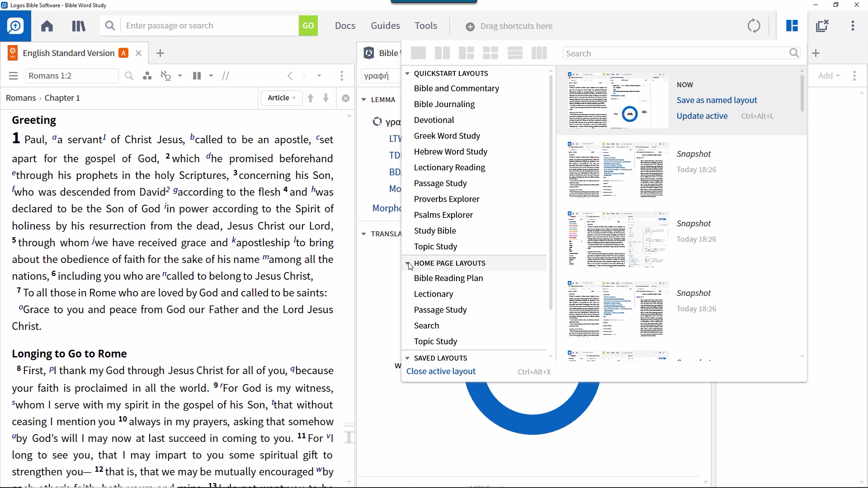Viewport: 868px width, 488px height.
Task: Click the visual filters icon in ESV panel
Action: click(x=147, y=76)
